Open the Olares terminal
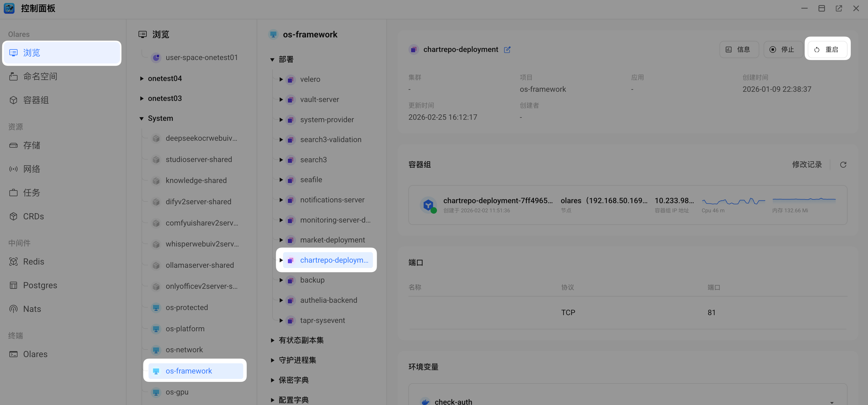This screenshot has height=405, width=868. tap(35, 354)
